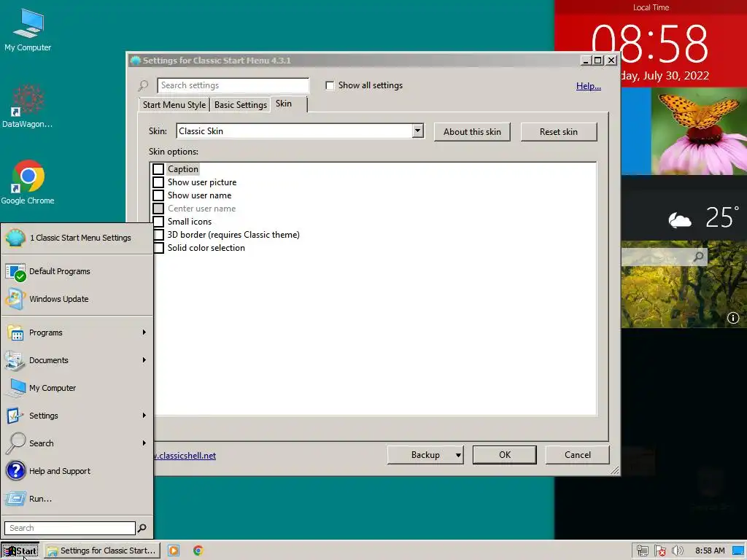Open the media player taskbar icon
This screenshot has height=560, width=747.
pyautogui.click(x=174, y=551)
